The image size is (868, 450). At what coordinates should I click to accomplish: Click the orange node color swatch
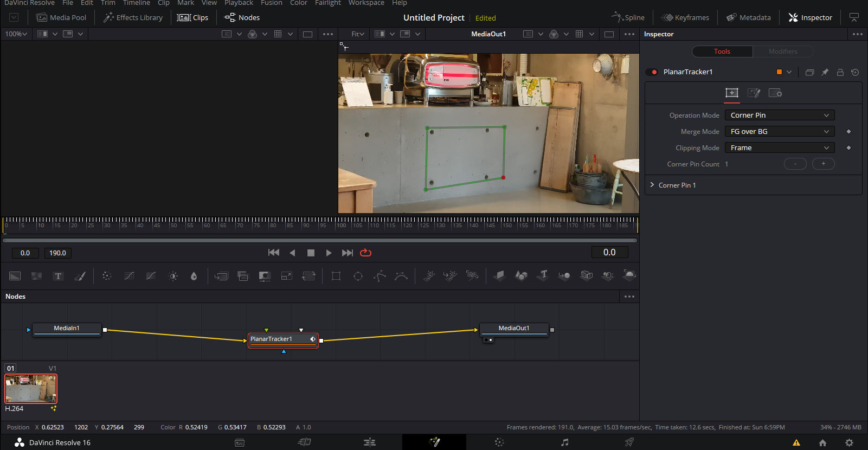pos(779,72)
